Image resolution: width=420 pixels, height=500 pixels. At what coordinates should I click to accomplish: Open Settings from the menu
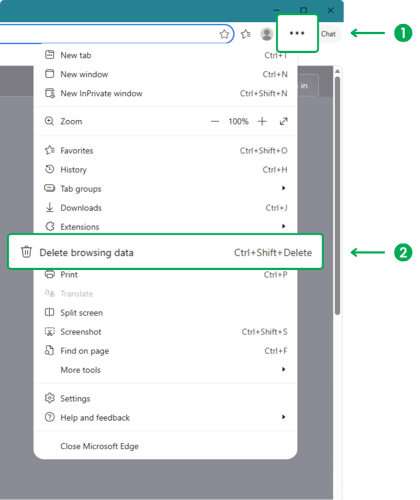pos(166,398)
